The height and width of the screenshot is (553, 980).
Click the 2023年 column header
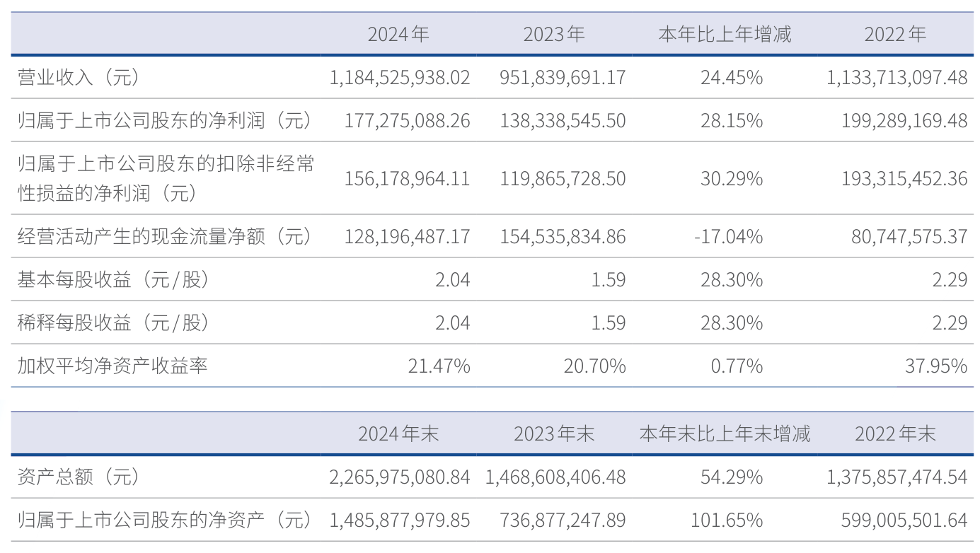pyautogui.click(x=554, y=34)
